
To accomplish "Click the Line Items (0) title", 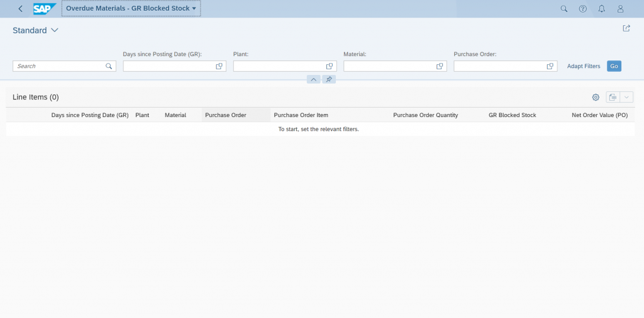I will pyautogui.click(x=36, y=97).
